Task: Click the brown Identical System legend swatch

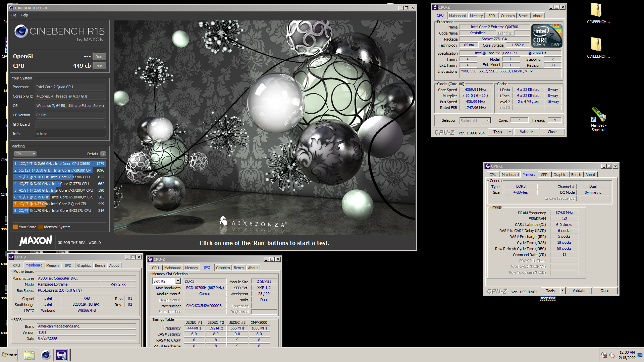Action: [x=40, y=227]
